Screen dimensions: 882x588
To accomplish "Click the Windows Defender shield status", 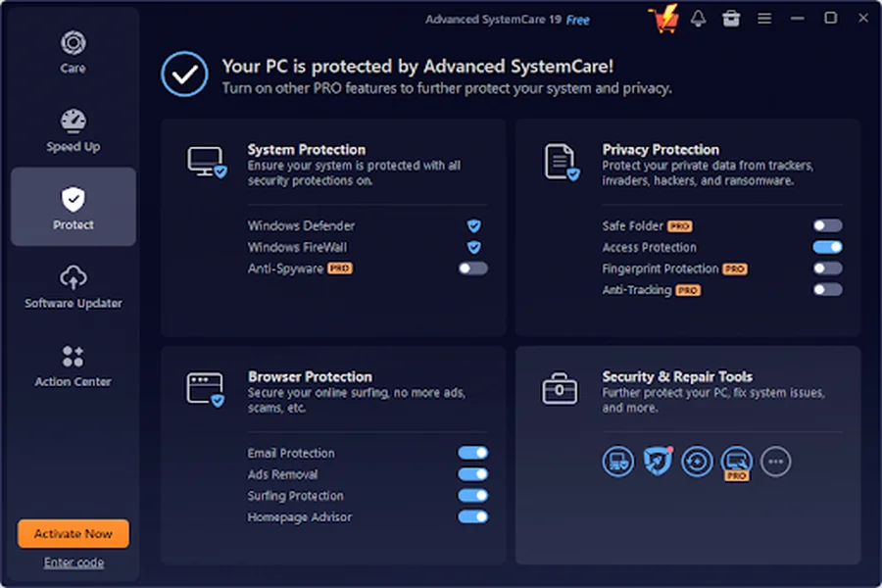I will [474, 225].
